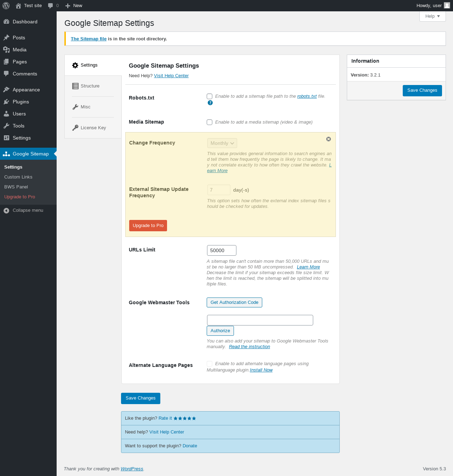Enable the Robots.txt sitemap path checkbox
453x476 pixels.
point(210,96)
